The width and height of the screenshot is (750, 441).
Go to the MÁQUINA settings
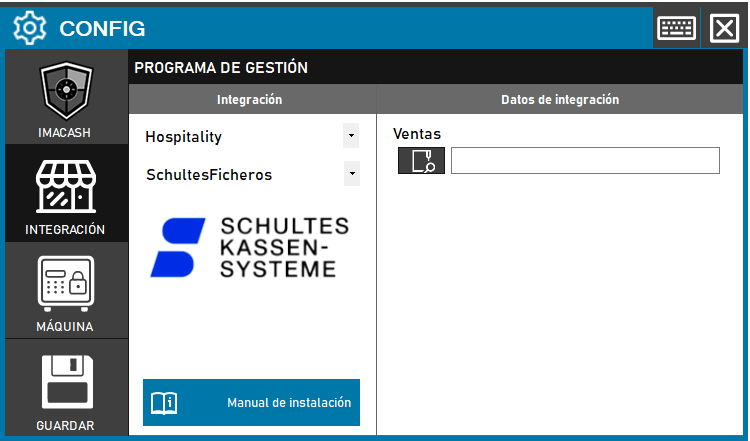(66, 292)
